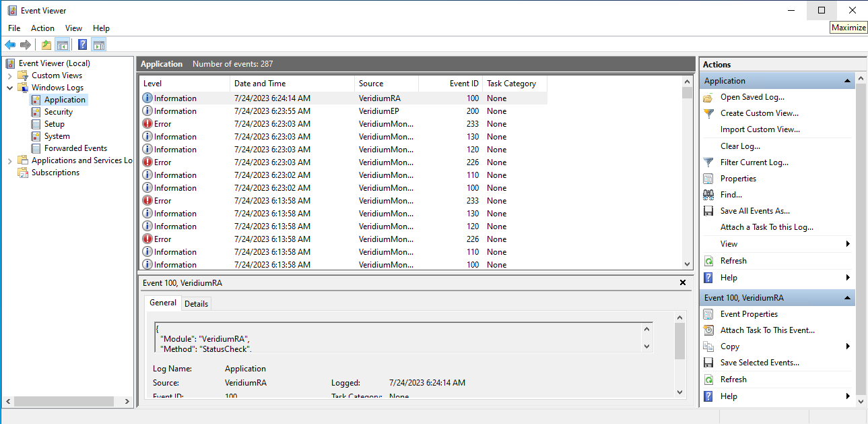The image size is (868, 424).
Task: Click the Back arrow in the toolbar
Action: click(x=10, y=45)
